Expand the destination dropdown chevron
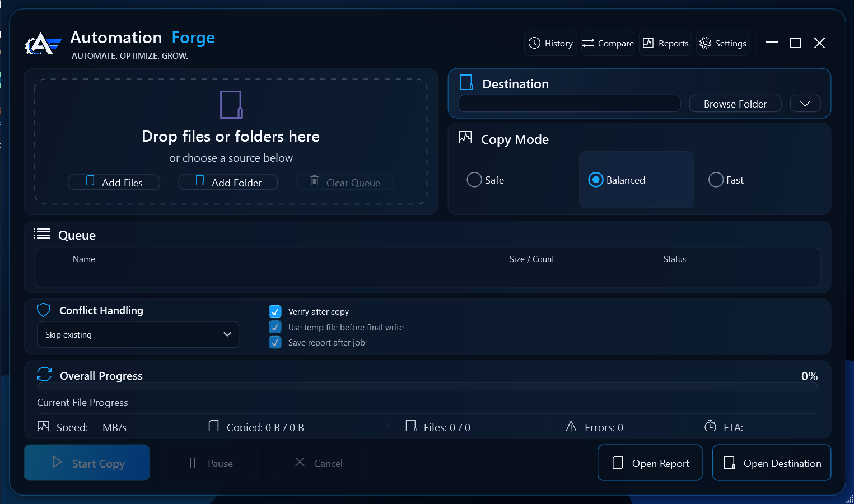The width and height of the screenshot is (854, 504). coord(805,104)
